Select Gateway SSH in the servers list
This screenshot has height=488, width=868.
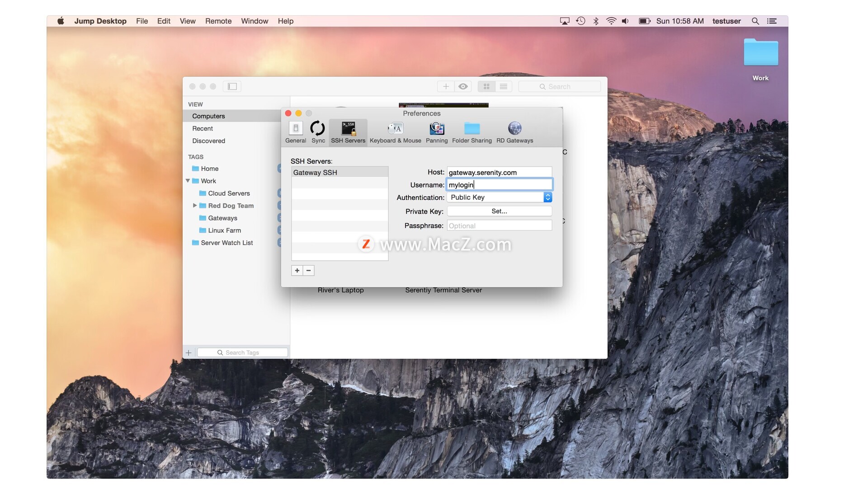340,172
